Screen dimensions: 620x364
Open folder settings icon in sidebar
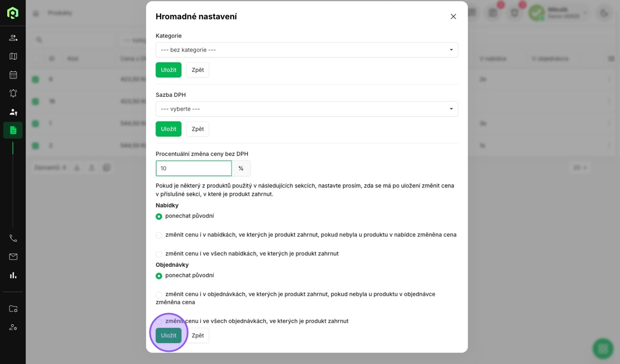(13, 309)
